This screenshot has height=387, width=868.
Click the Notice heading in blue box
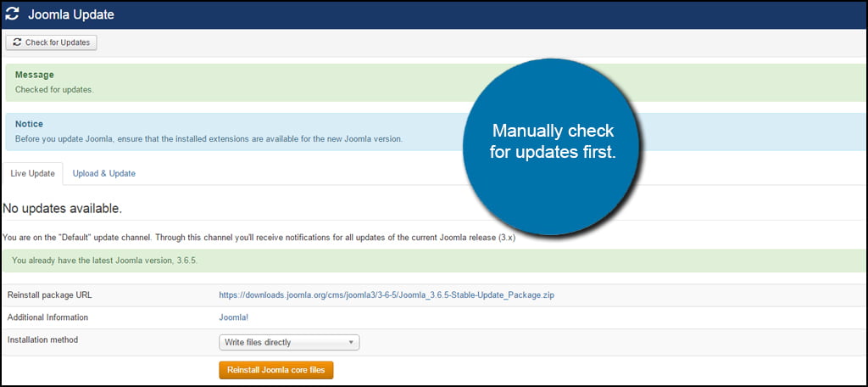point(29,124)
